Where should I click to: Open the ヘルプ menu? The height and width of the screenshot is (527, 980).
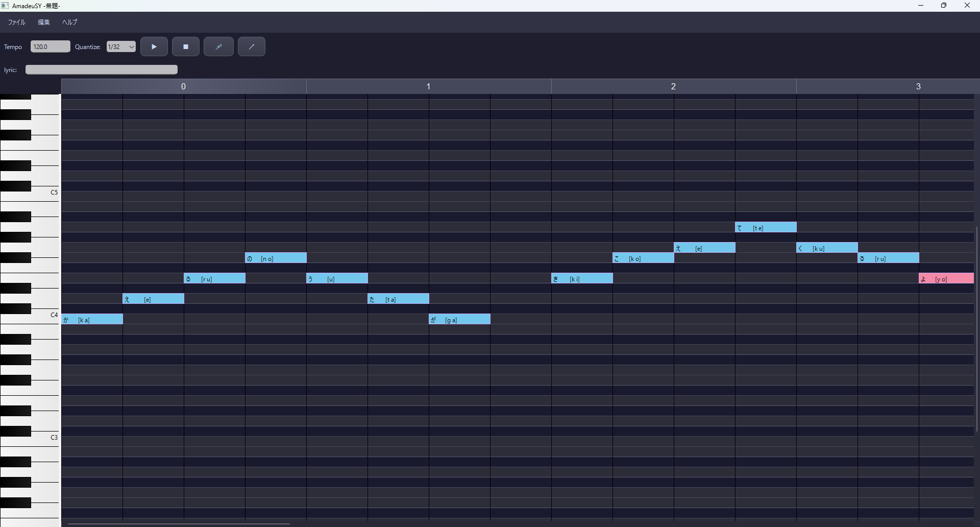click(69, 22)
